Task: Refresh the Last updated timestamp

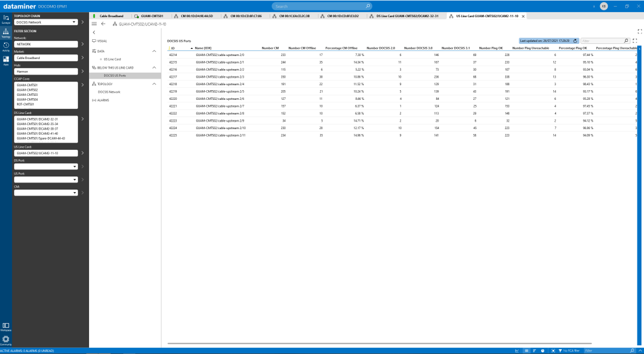Action: [575, 41]
